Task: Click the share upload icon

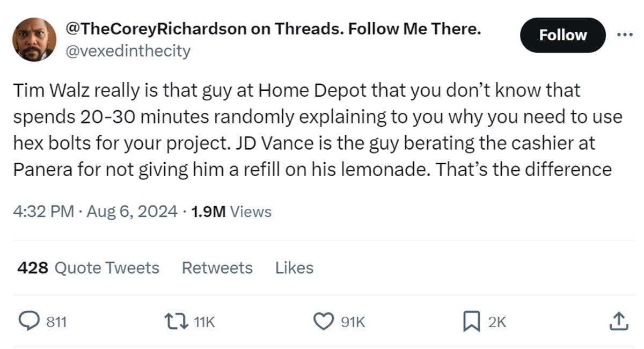Action: coord(617,321)
